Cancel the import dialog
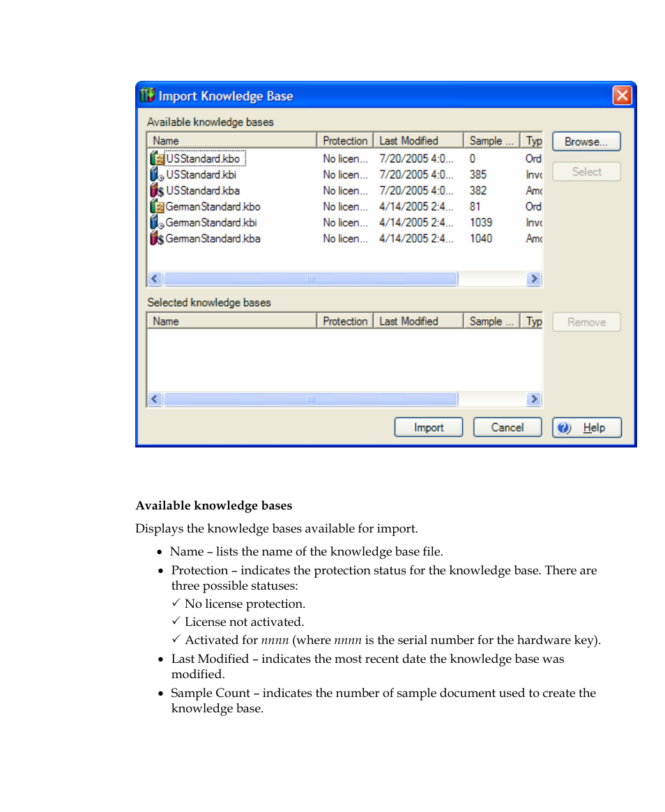665x812 pixels. 507,427
